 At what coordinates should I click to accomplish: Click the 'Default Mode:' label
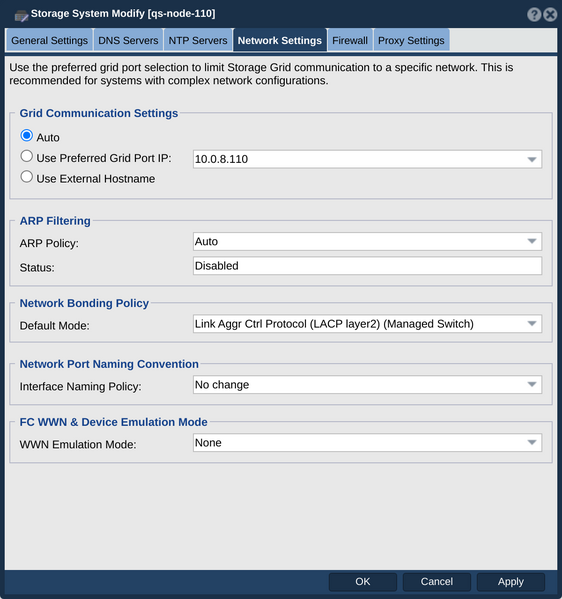pos(54,326)
